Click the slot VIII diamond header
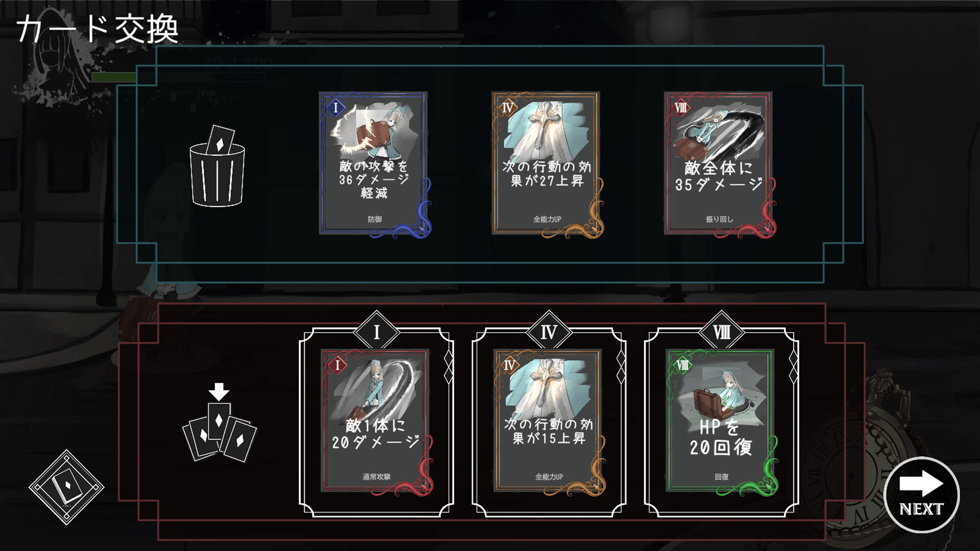The width and height of the screenshot is (980, 551). [x=721, y=332]
